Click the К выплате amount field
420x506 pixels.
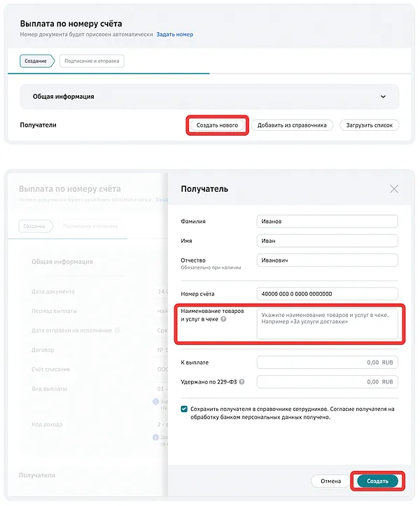pos(327,363)
